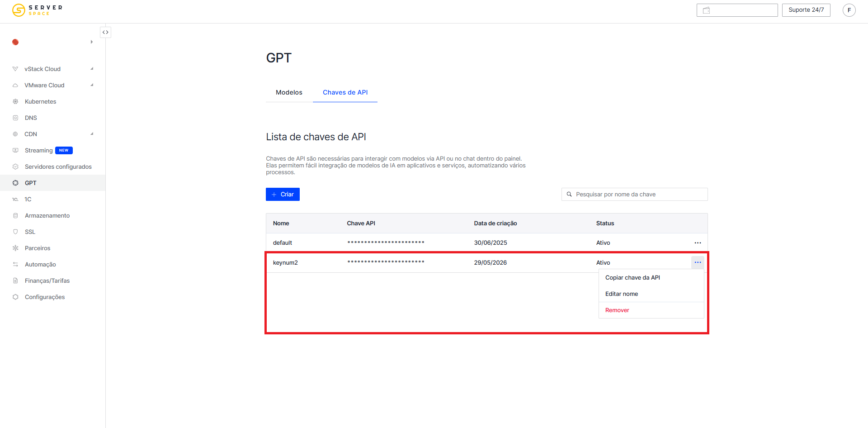Click masked API key in default row
The image size is (868, 428).
386,242
